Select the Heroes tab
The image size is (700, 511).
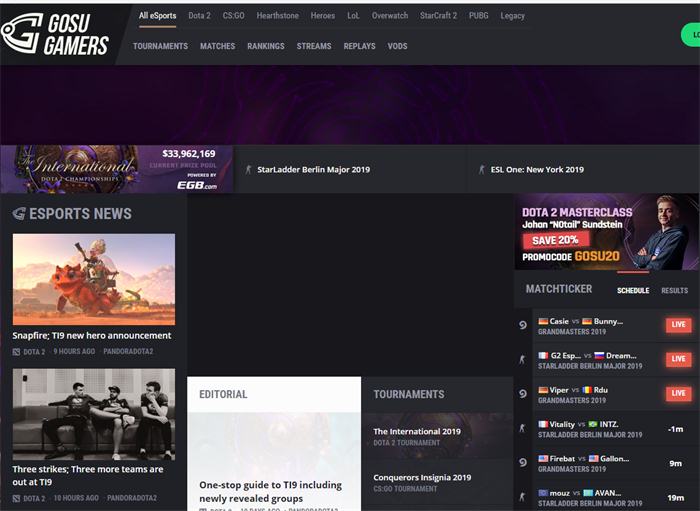pos(323,16)
